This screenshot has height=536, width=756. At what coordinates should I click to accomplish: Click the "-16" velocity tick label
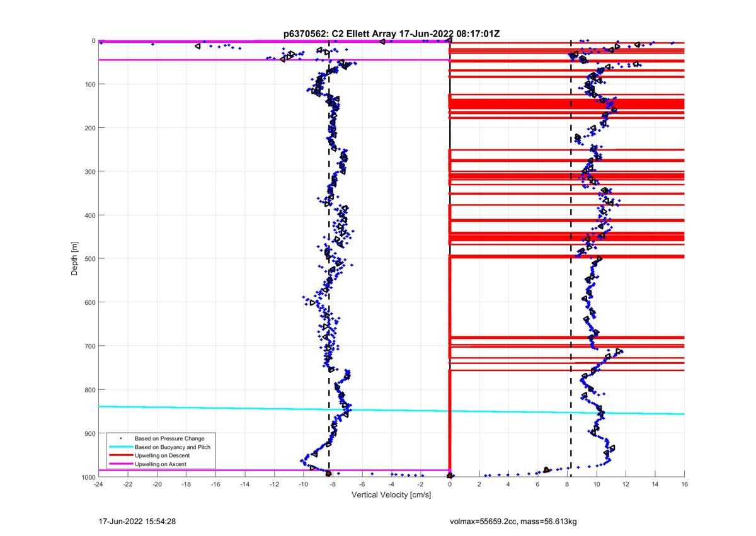[215, 484]
